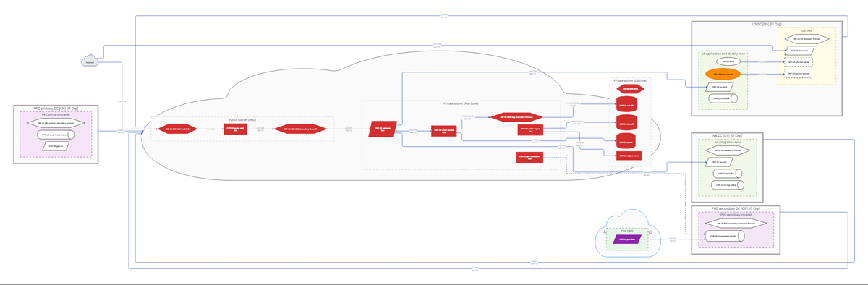The height and width of the screenshot is (285, 868).
Task: Click the red prc customer tile
Action: pos(530,156)
